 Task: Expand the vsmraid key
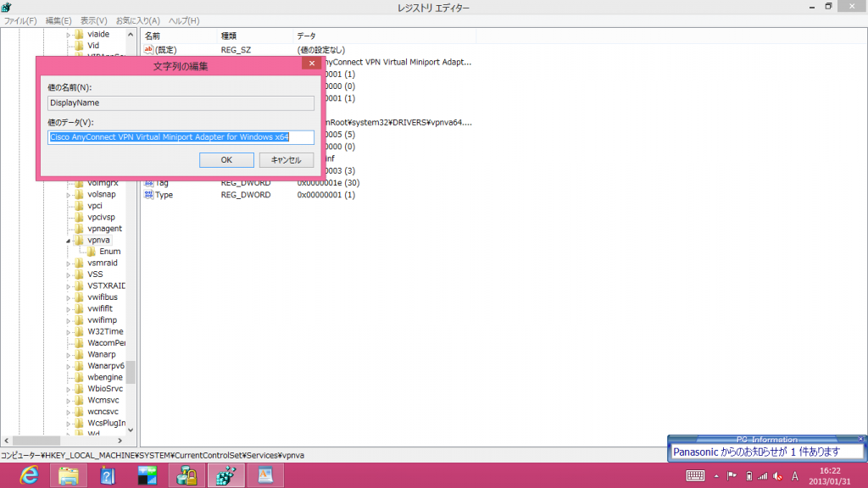coord(68,263)
